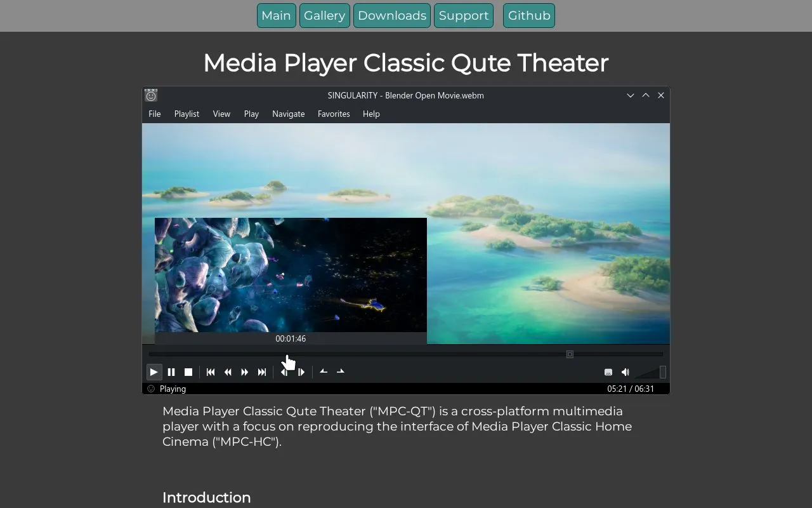This screenshot has height=508, width=812.
Task: Open the Gallery page
Action: 324,16
